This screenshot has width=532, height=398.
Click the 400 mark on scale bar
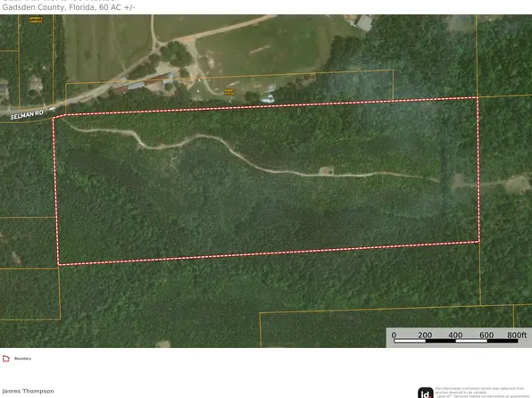[455, 335]
